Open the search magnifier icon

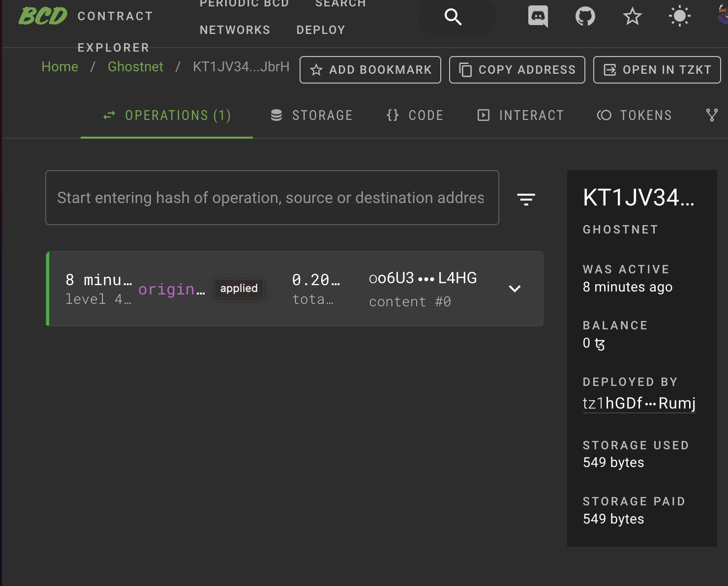coord(453,17)
